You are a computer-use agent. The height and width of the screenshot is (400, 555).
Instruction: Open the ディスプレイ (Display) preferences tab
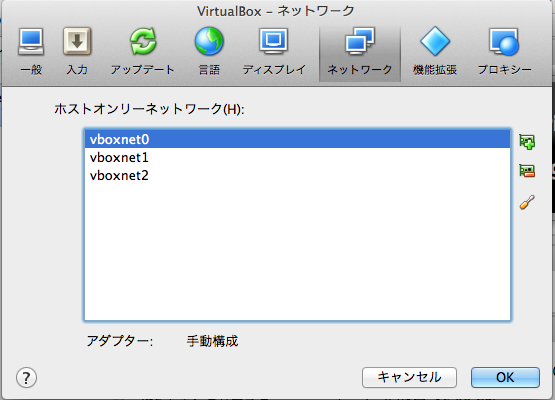(274, 52)
